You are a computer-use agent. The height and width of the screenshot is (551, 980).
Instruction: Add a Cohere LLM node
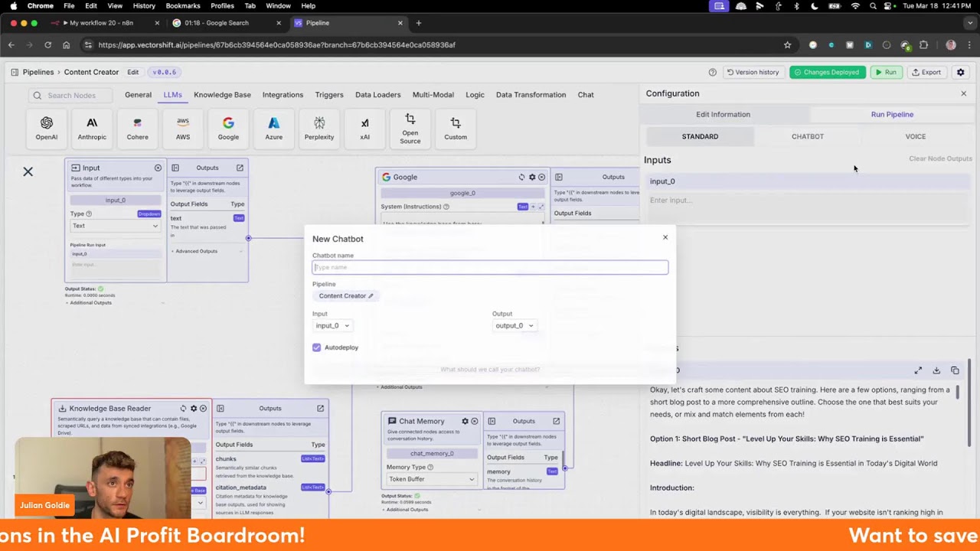pyautogui.click(x=138, y=128)
